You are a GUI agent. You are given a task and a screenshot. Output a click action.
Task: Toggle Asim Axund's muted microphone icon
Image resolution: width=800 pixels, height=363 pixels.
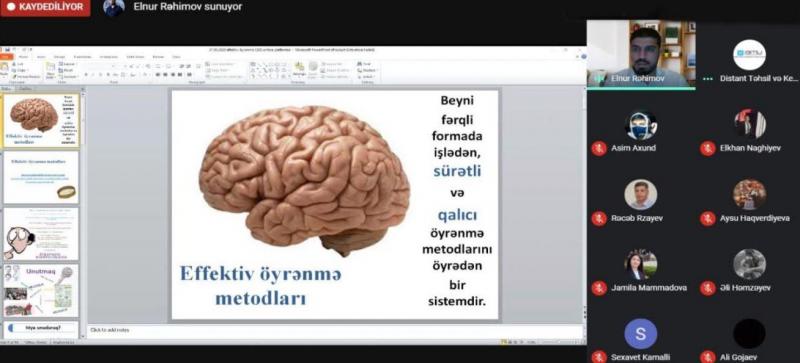tap(599, 148)
